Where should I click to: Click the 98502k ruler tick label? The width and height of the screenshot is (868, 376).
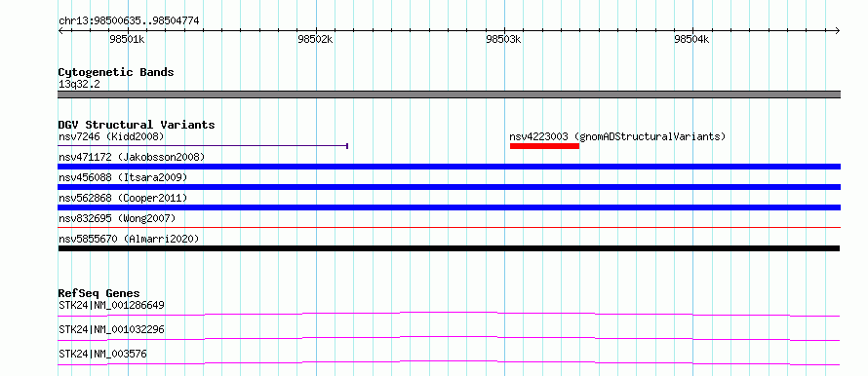tap(316, 39)
